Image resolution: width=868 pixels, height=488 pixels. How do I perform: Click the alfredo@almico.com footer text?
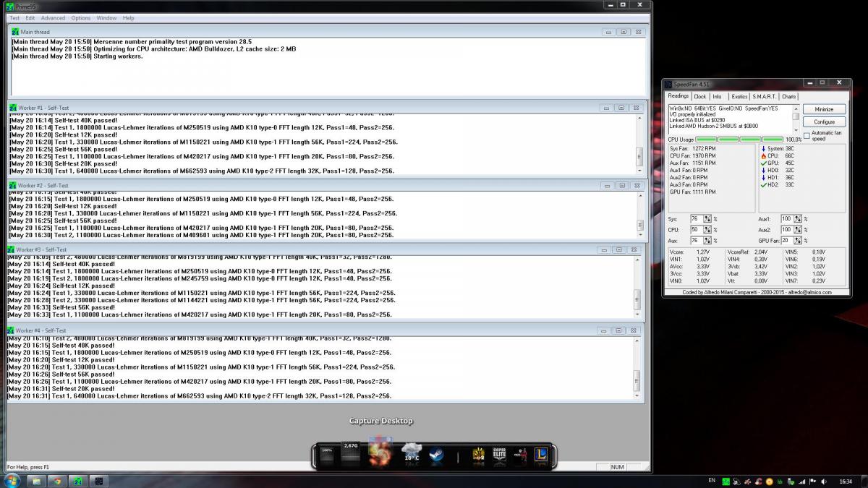tap(812, 292)
